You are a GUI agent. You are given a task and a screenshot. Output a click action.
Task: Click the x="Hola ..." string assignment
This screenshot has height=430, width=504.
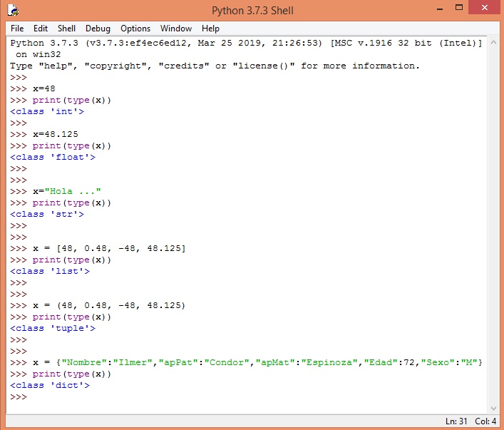click(x=67, y=191)
